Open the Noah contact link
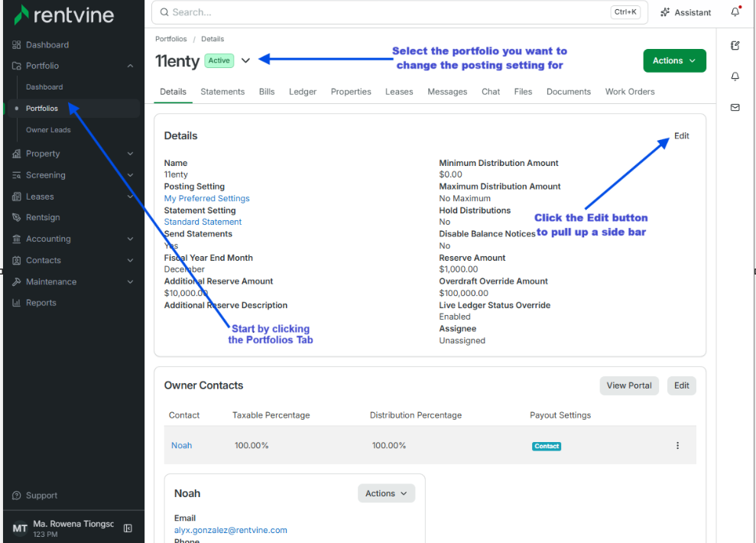Screen dimensions: 756x543 (181, 446)
